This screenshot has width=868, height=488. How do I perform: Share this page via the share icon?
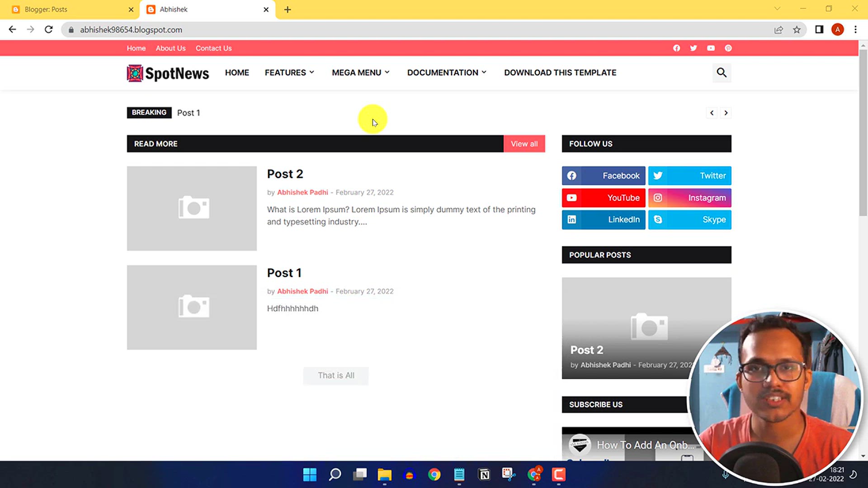(x=778, y=30)
